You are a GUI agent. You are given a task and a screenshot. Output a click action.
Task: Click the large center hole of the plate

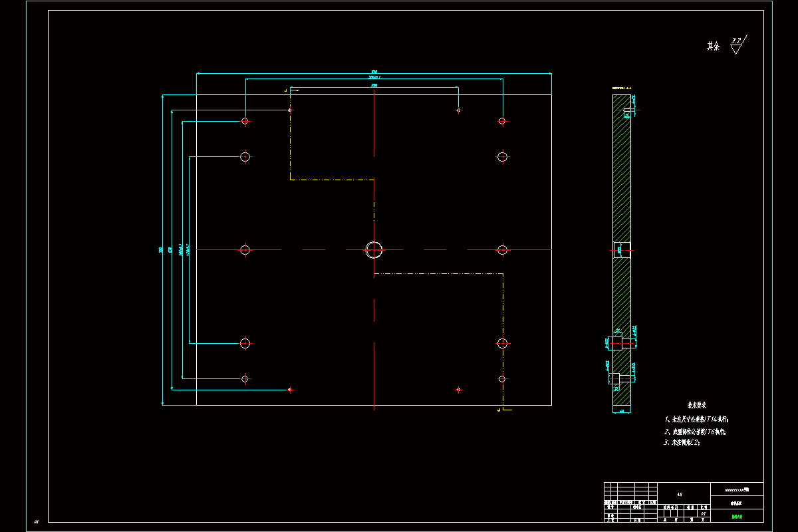click(x=374, y=250)
